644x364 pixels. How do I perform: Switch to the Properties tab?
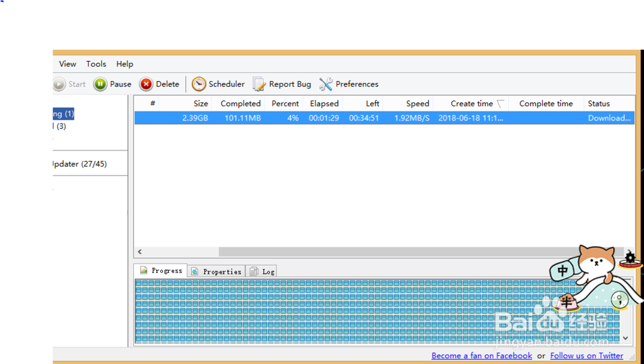216,272
